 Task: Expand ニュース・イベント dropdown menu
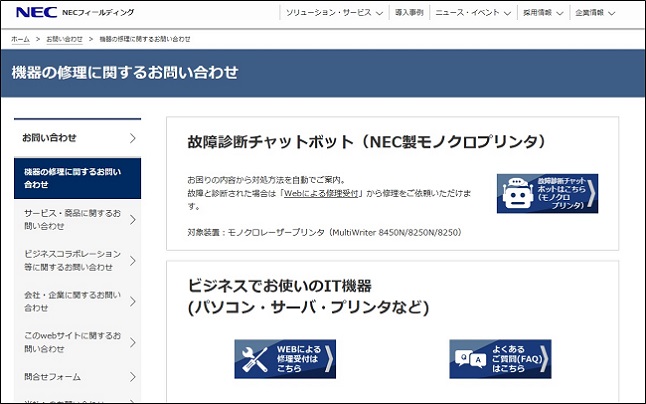click(473, 13)
